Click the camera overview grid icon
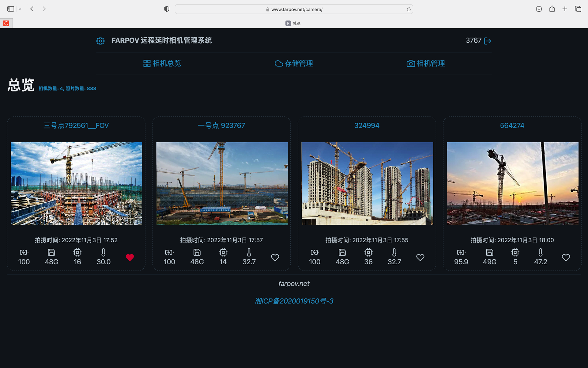This screenshot has height=368, width=588. pyautogui.click(x=147, y=63)
